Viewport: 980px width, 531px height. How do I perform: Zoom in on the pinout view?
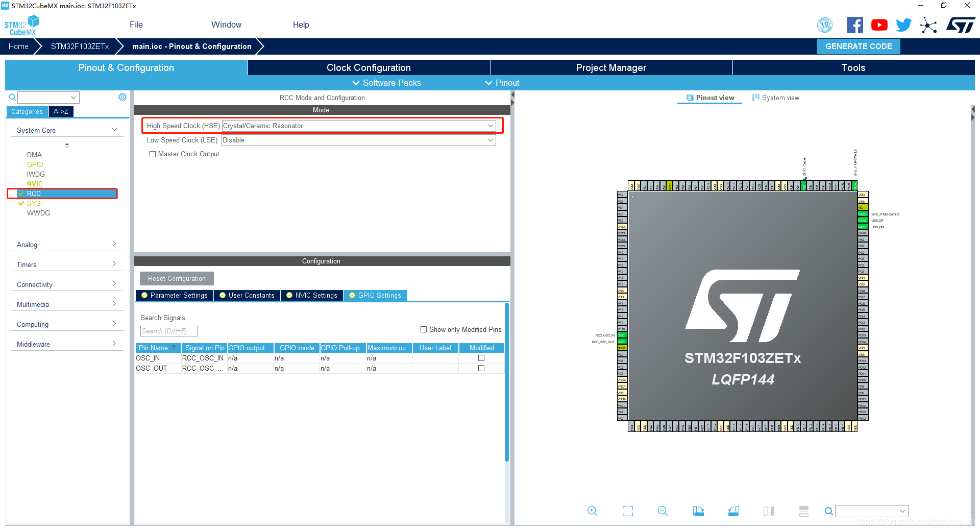[x=592, y=511]
